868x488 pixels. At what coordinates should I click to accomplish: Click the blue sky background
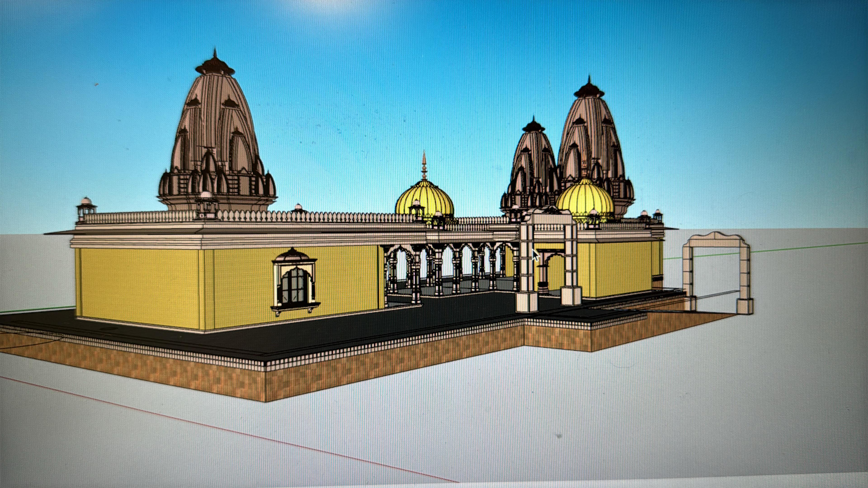click(371, 84)
